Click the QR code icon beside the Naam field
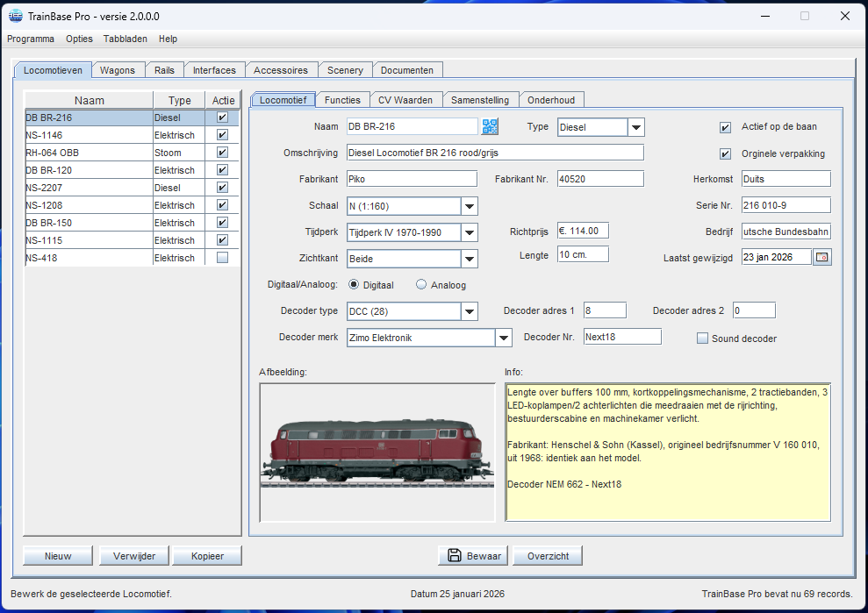The image size is (868, 613). tap(489, 126)
